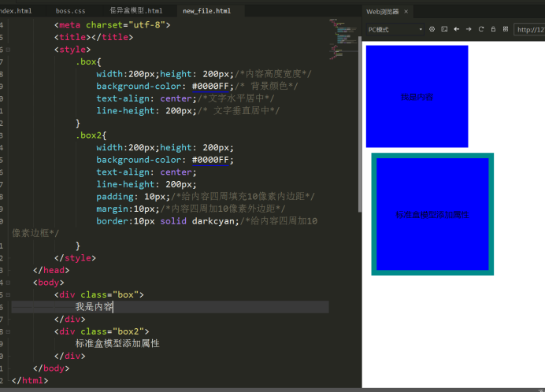Refresh the Web browser preview
The height and width of the screenshot is (392, 545).
481,29
